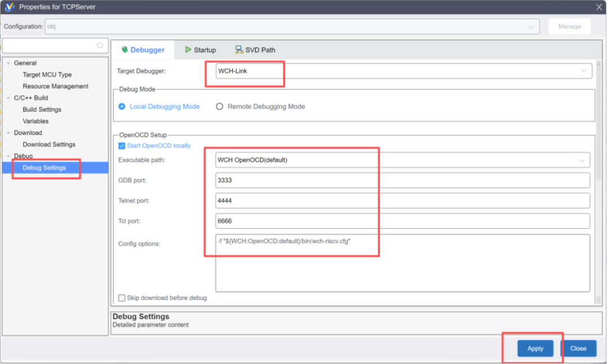Select Download Settings tree item
This screenshot has height=364, width=607.
[x=49, y=144]
